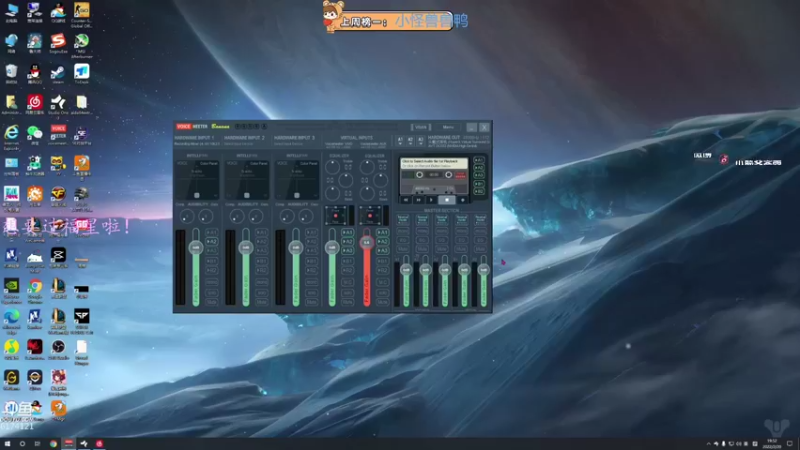
Task: Launch MSI Afterburner from the desktop
Action: [x=82, y=44]
